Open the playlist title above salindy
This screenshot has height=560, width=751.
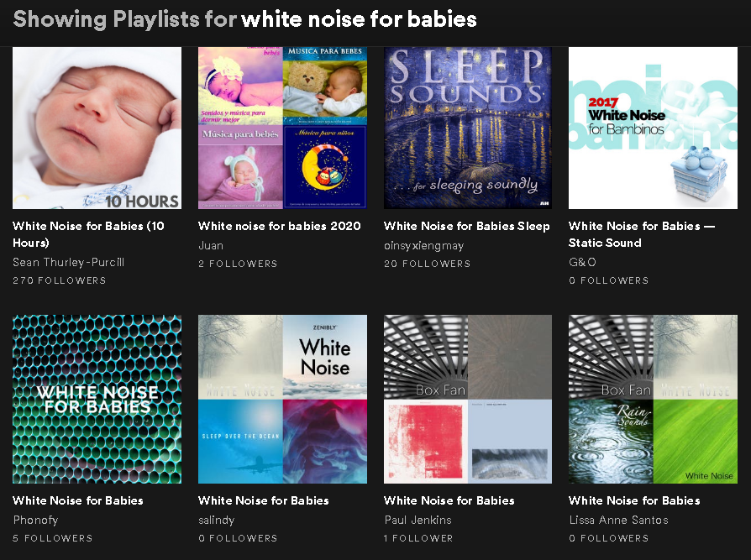pyautogui.click(x=263, y=500)
